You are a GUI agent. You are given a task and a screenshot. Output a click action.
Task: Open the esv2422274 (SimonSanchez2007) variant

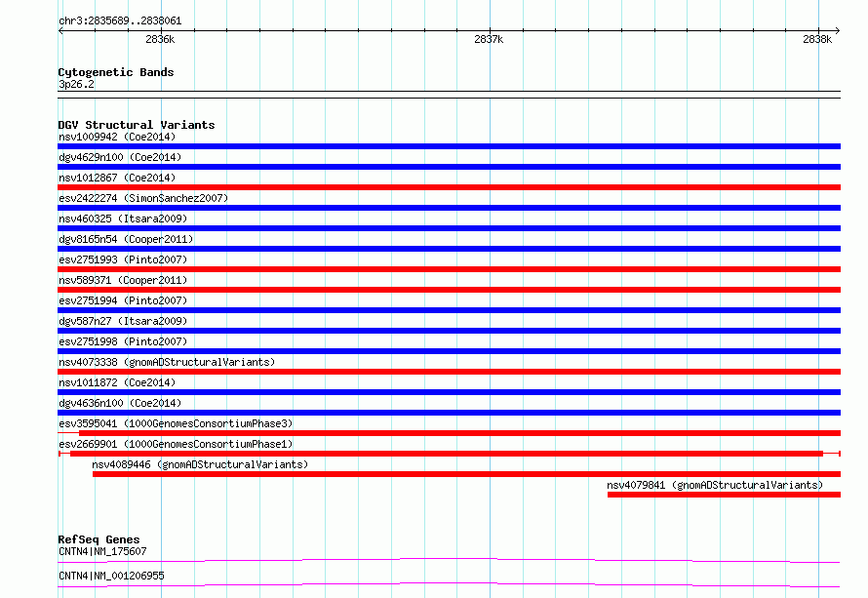tap(143, 198)
